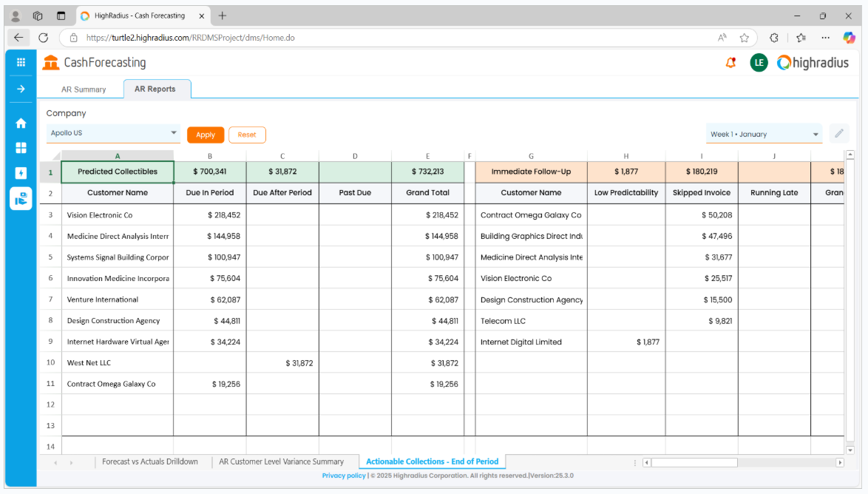Click the Running Late column heading

coord(774,193)
